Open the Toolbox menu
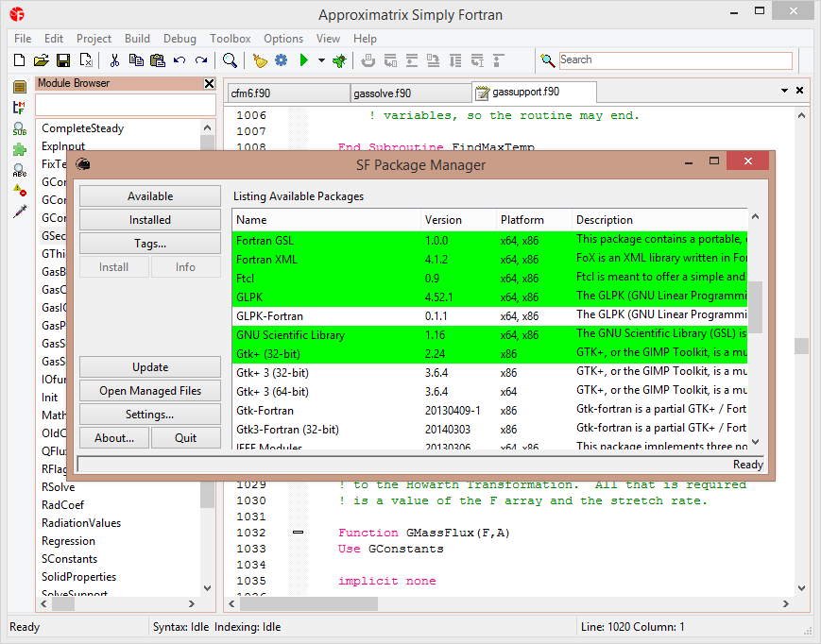 [x=230, y=39]
